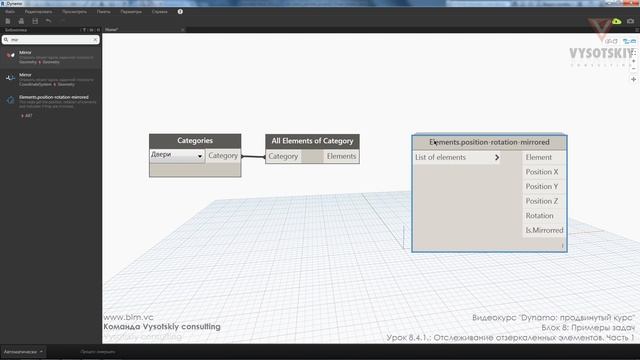Click the pan mode cross icon
The image size is (640, 360).
[633, 79]
